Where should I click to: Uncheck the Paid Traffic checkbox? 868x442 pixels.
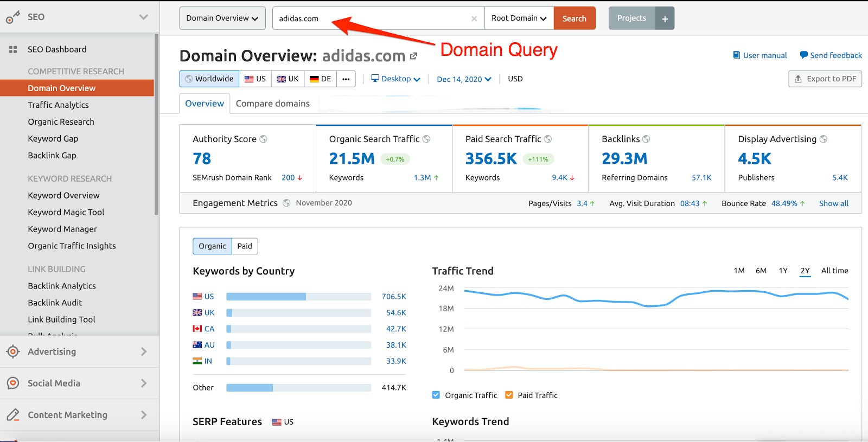509,395
